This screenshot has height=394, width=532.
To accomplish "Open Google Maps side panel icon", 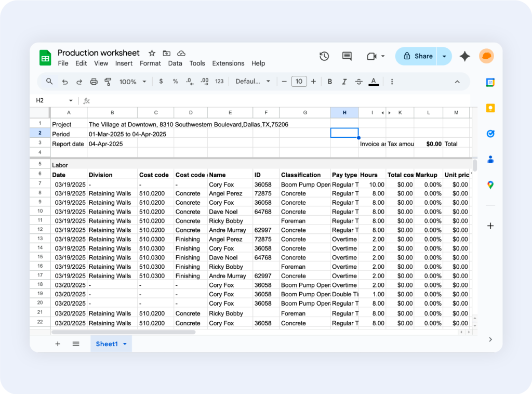I will pyautogui.click(x=490, y=185).
